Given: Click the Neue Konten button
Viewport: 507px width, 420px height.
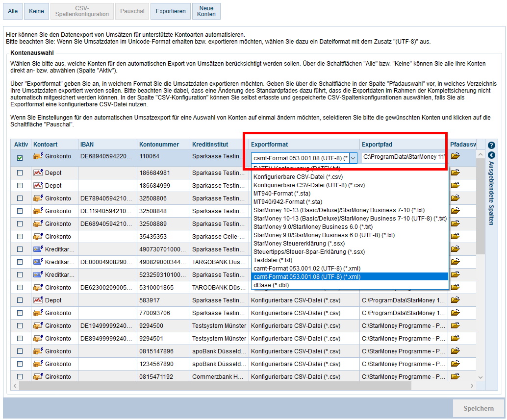Looking at the screenshot, I should point(206,11).
